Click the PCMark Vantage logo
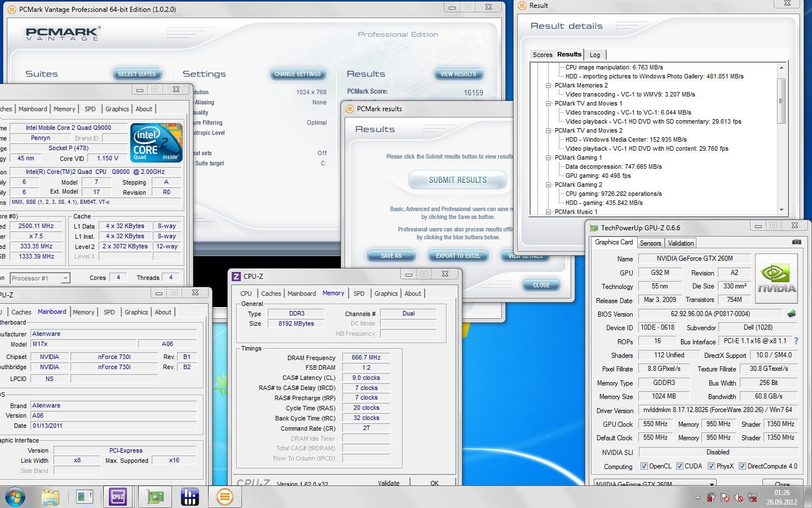The height and width of the screenshot is (508, 812). [x=63, y=34]
